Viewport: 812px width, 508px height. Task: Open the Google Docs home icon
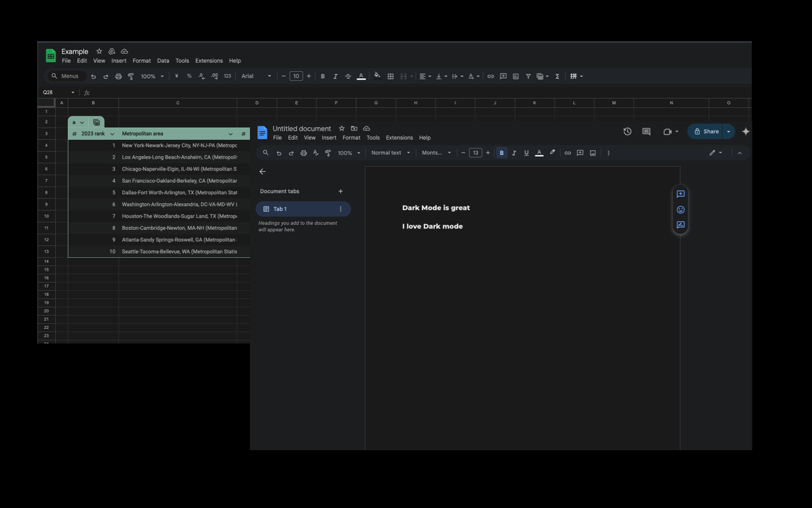click(262, 133)
